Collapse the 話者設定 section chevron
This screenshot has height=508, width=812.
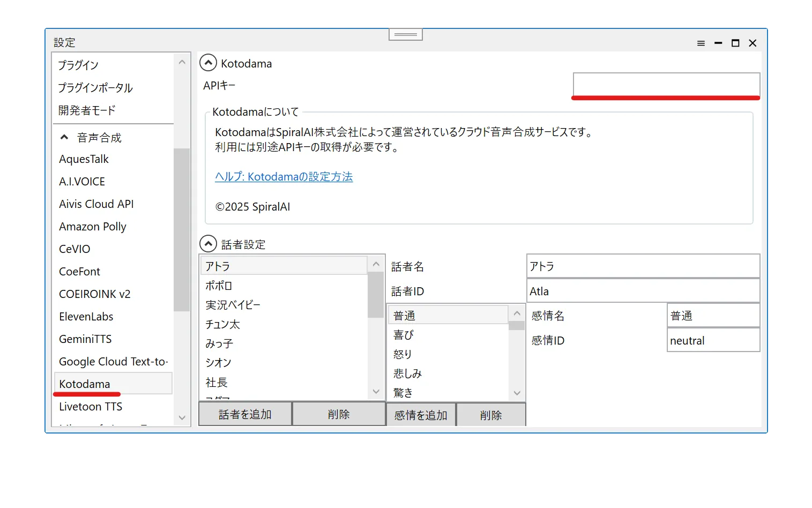[x=208, y=244]
